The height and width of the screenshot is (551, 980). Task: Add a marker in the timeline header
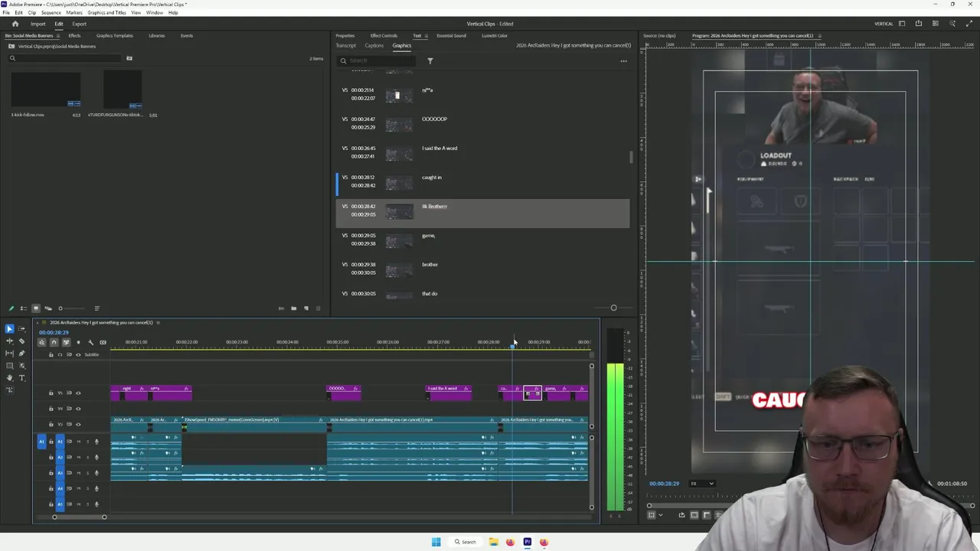tap(78, 342)
